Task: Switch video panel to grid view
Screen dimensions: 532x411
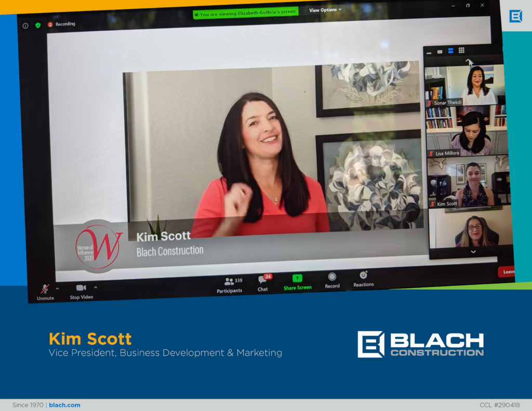Action: [461, 50]
